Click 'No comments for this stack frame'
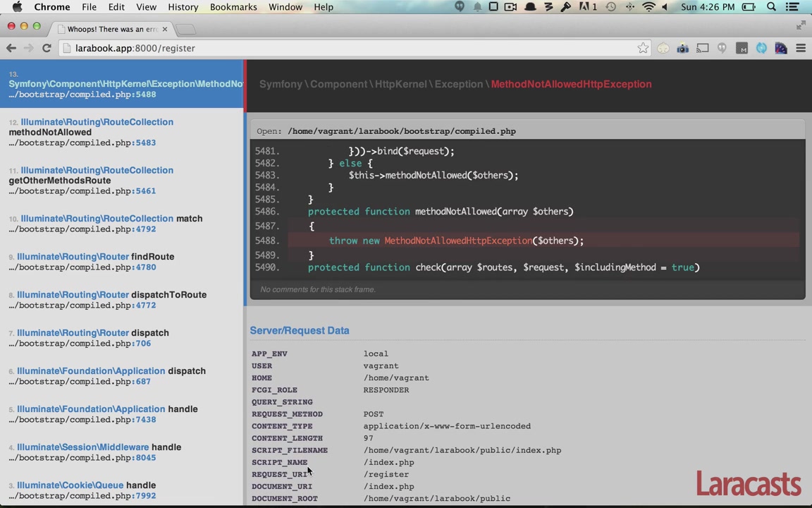This screenshot has width=812, height=508. [x=318, y=289]
